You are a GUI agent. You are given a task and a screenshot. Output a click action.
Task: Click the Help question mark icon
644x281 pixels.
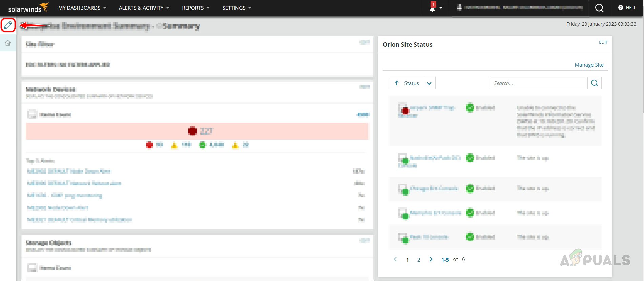(621, 8)
